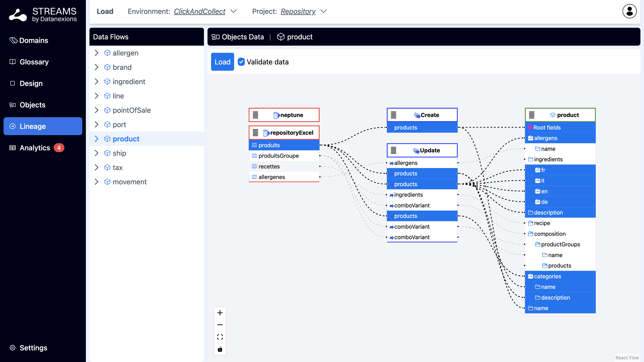Open the user account avatar icon
The height and width of the screenshot is (362, 644).
tap(629, 11)
